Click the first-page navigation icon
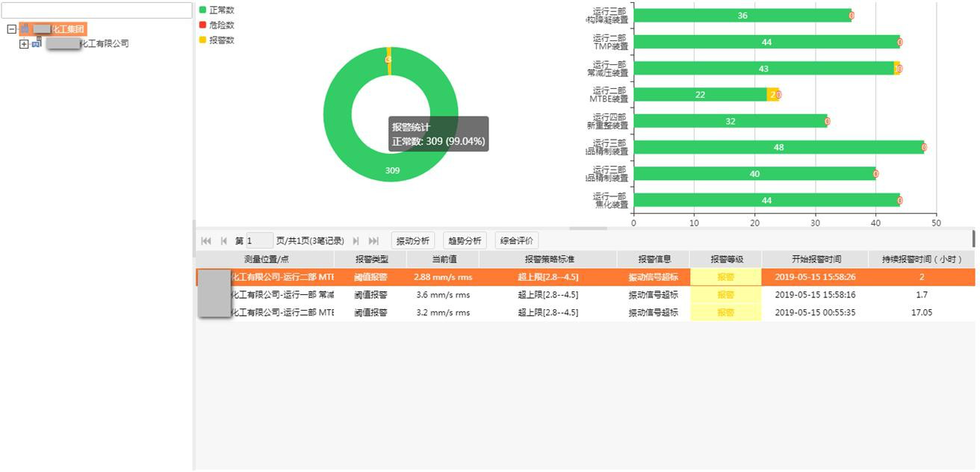Screen dimensions: 980x472 point(205,240)
